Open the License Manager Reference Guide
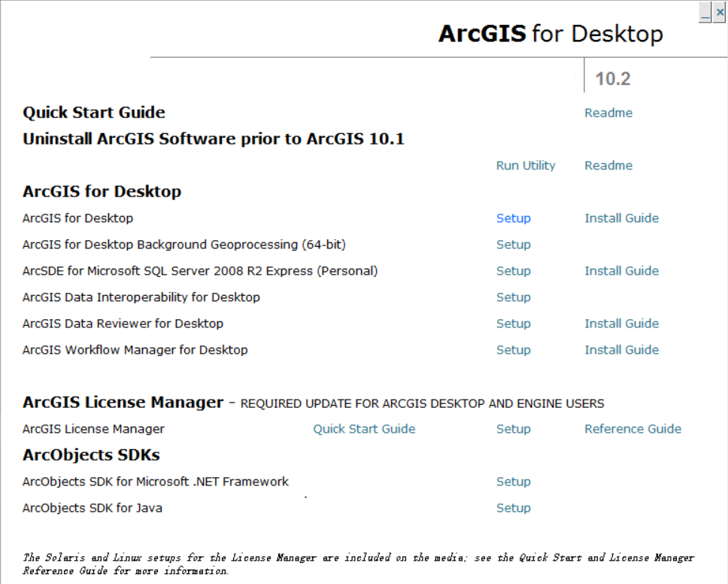The width and height of the screenshot is (728, 584). point(632,429)
